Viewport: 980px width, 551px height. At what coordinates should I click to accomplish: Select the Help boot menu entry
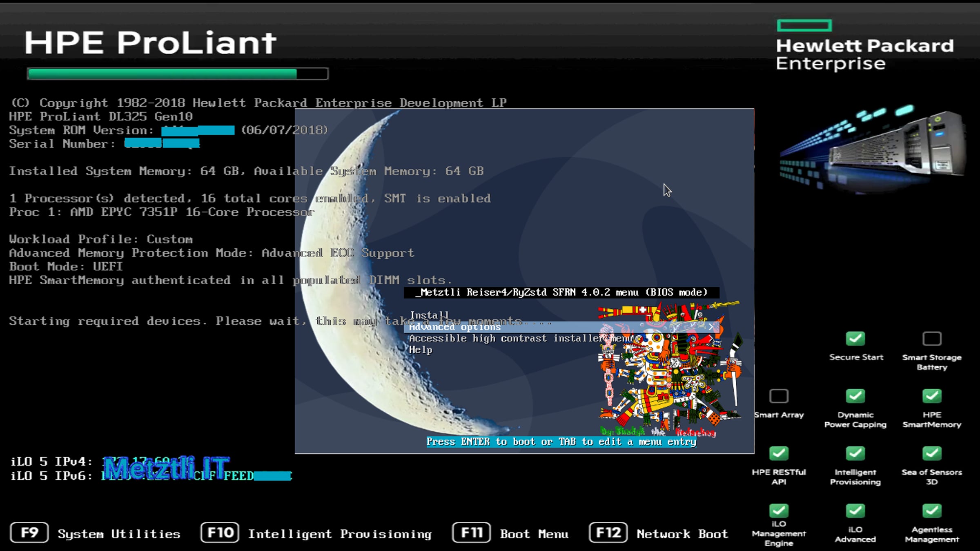coord(421,350)
